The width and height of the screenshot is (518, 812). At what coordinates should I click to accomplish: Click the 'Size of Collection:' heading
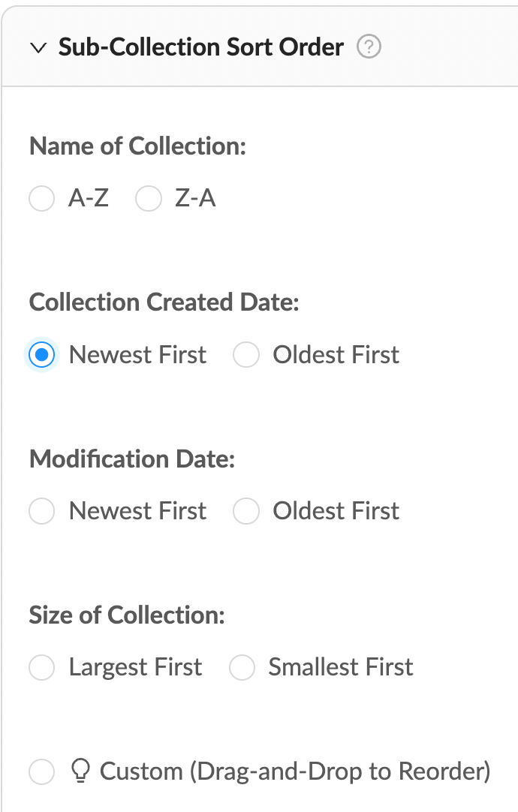click(x=127, y=615)
